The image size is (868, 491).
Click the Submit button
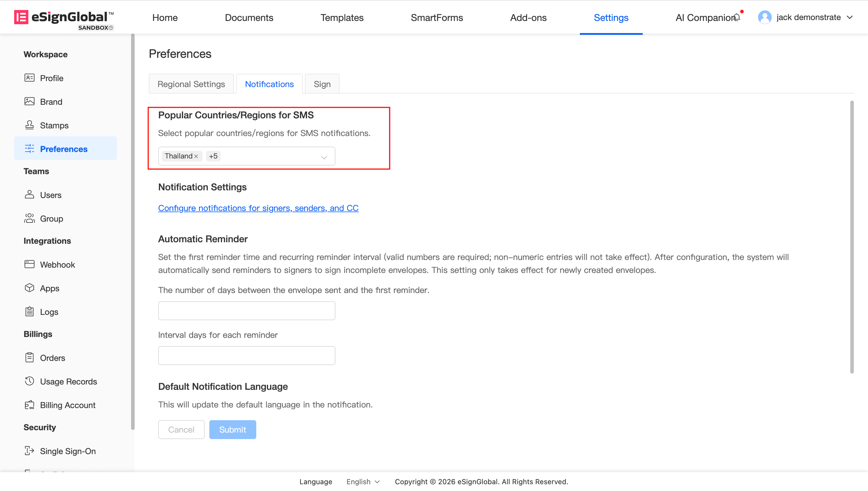pyautogui.click(x=232, y=429)
